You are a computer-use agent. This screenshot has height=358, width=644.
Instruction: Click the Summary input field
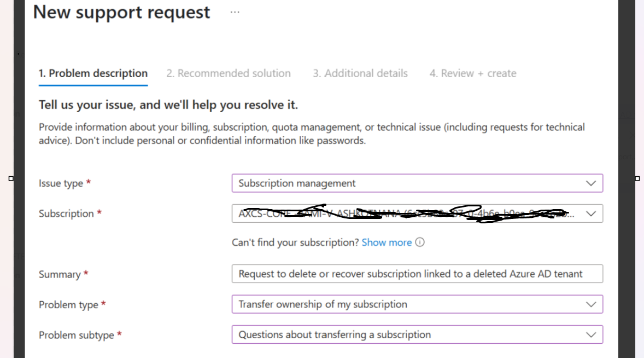(x=417, y=274)
